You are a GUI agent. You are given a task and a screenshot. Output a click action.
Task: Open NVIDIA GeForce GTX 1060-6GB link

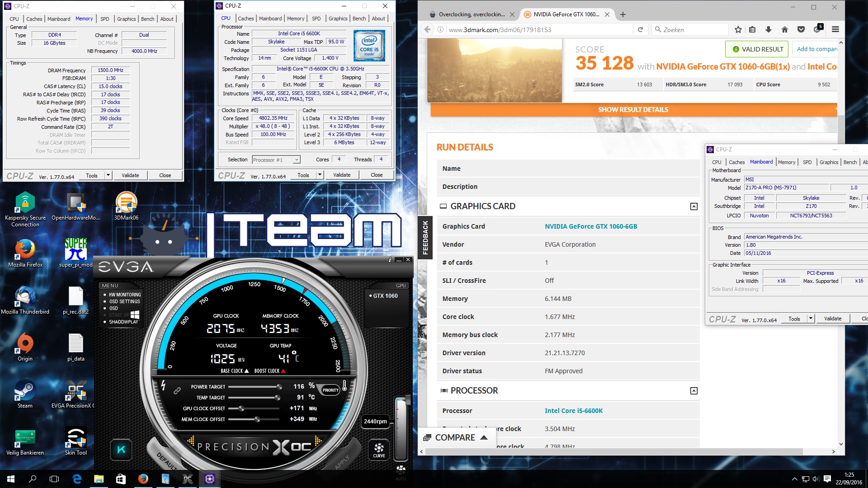point(590,226)
